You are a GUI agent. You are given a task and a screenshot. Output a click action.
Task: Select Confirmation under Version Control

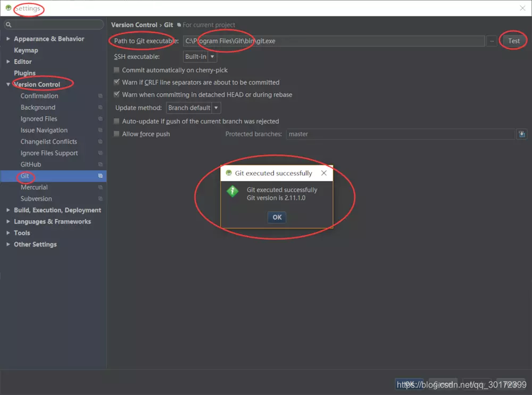coord(39,96)
